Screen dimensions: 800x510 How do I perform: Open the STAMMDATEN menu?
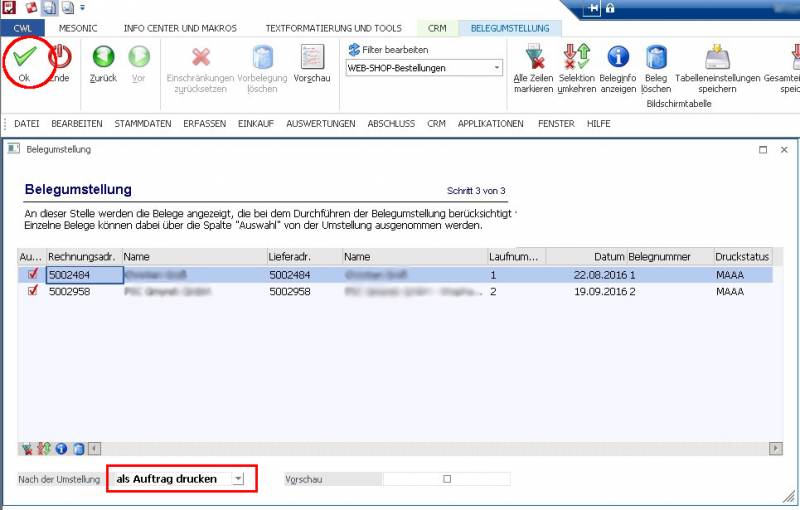(x=142, y=124)
